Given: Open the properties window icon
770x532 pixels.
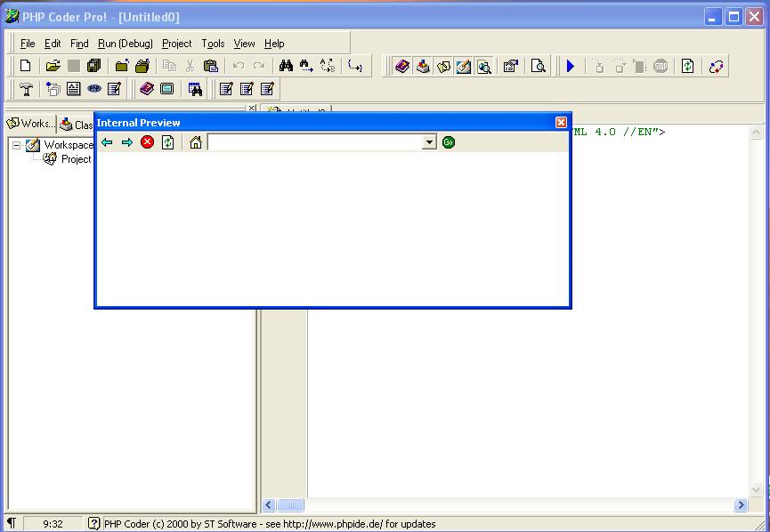Looking at the screenshot, I should (x=511, y=66).
